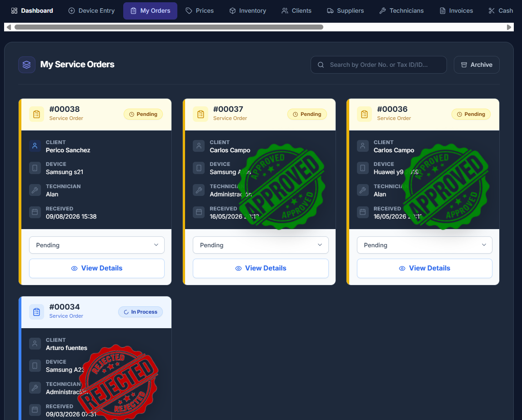Click calendar icon in order #00037

pos(199,212)
